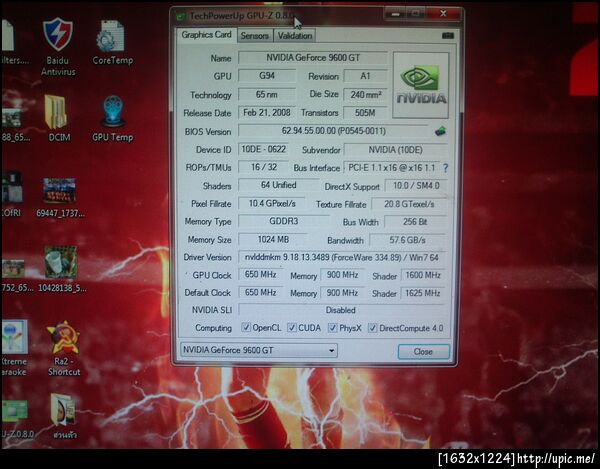Switch to the Validation tab
The image size is (600, 469).
pyautogui.click(x=295, y=36)
